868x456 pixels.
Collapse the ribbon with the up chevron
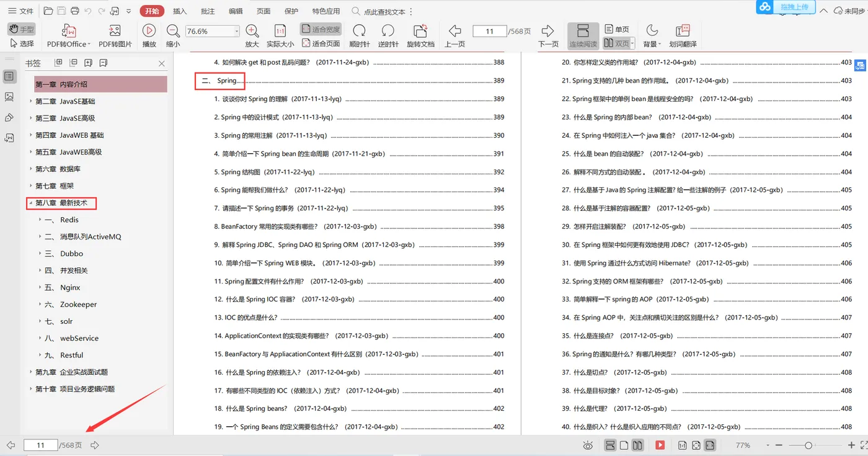[x=823, y=11]
